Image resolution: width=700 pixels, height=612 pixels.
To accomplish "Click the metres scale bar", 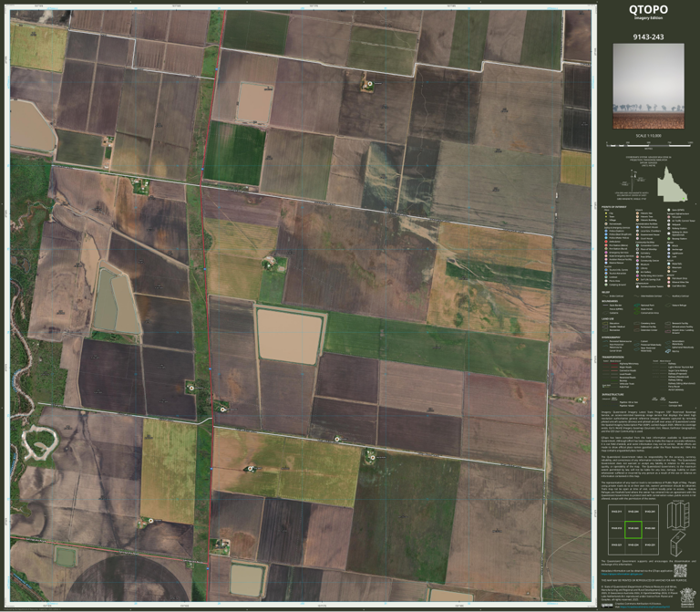I will point(649,145).
